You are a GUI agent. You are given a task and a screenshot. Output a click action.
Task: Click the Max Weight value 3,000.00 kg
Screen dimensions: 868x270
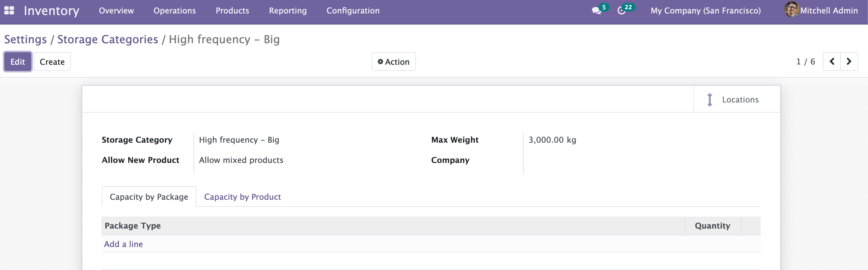click(x=552, y=140)
